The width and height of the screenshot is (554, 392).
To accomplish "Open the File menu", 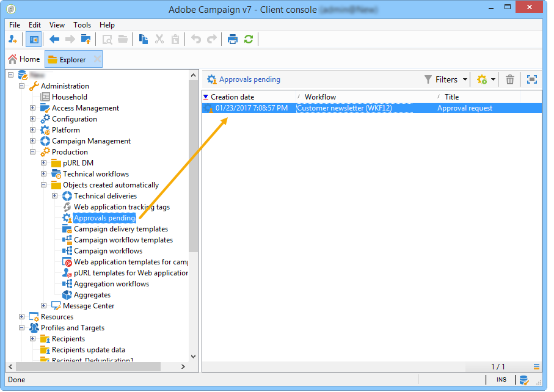I will pos(15,25).
